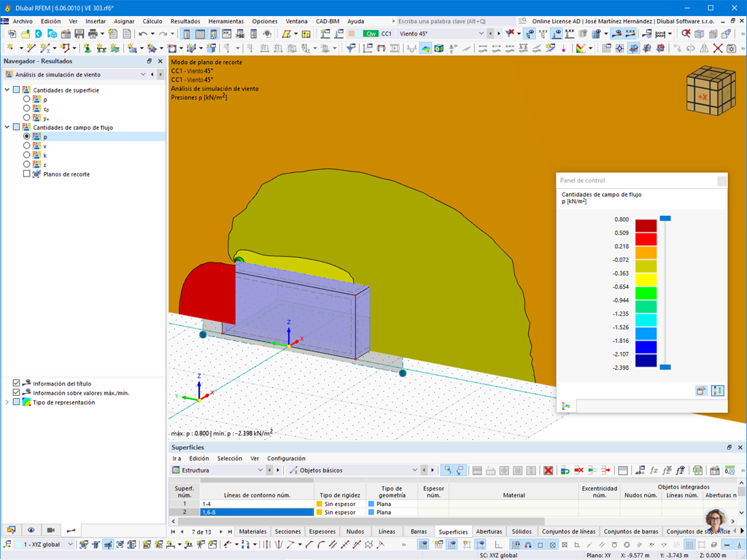This screenshot has width=747, height=560.
Task: Collapse the Cantidades de superficie tree node
Action: coord(7,90)
